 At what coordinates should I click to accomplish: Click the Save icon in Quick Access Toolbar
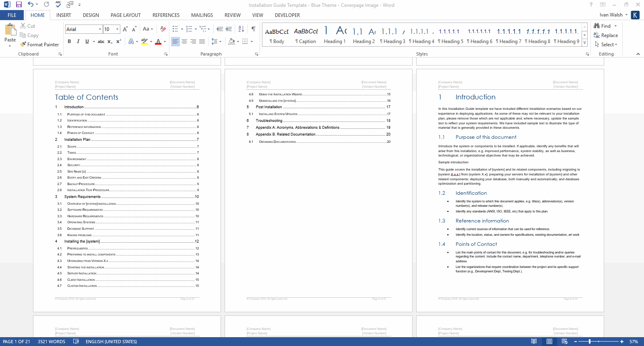(19, 4)
